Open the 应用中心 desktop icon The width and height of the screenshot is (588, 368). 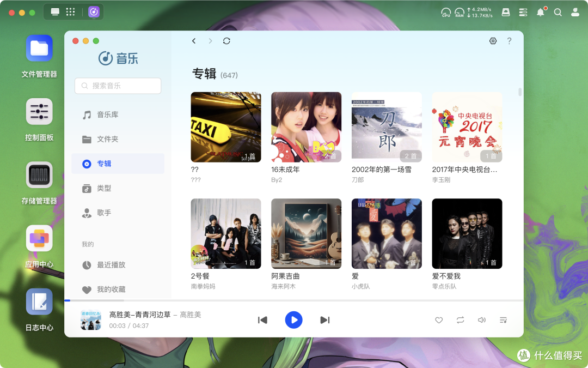39,238
